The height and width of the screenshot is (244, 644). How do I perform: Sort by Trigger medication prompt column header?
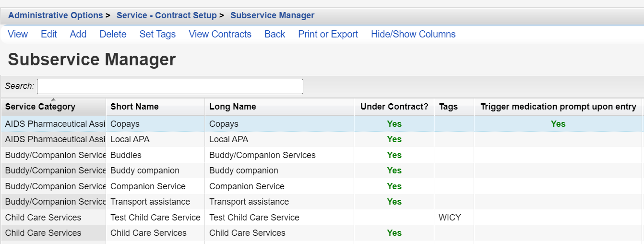click(x=558, y=107)
